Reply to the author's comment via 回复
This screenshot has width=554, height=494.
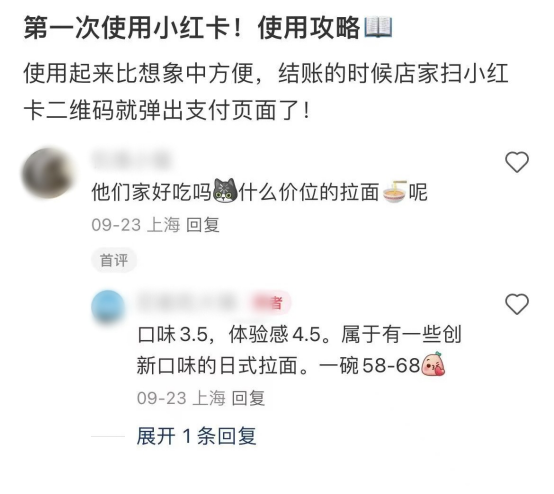tap(248, 398)
